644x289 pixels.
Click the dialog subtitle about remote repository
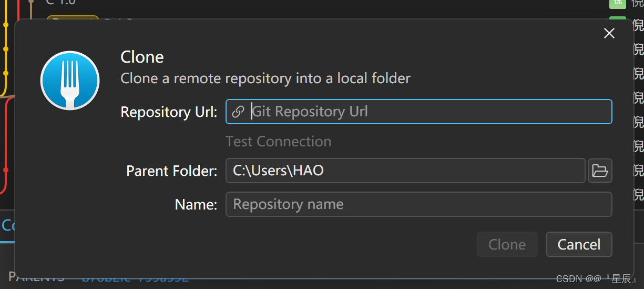265,78
